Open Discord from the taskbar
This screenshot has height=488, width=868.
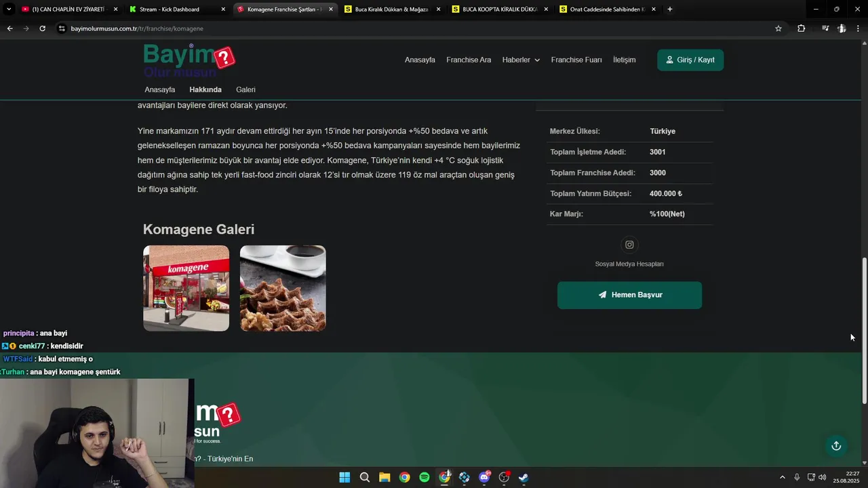point(484,477)
